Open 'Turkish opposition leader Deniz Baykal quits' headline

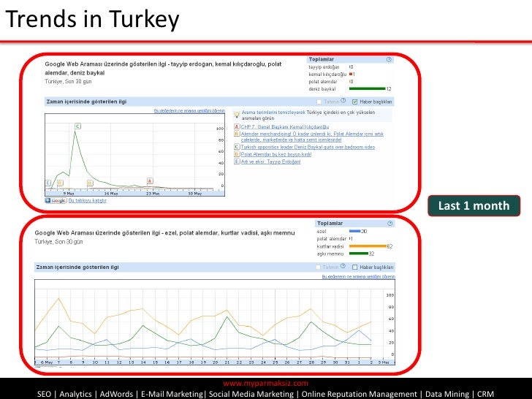[308, 147]
